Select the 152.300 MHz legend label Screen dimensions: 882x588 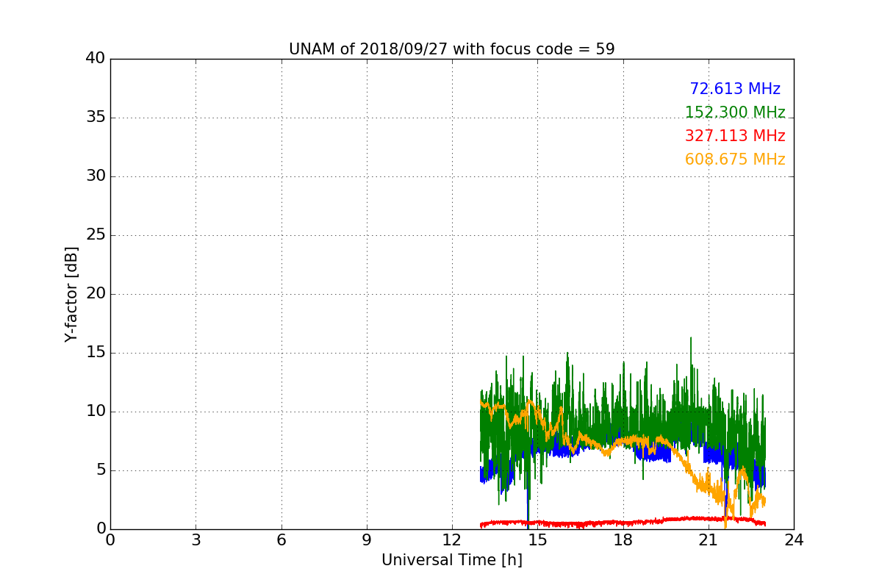pyautogui.click(x=735, y=112)
